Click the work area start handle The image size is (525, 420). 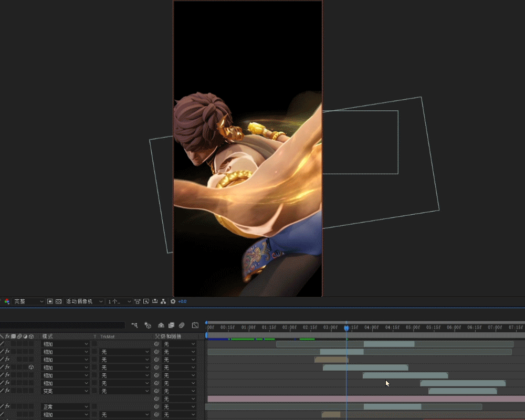pyautogui.click(x=206, y=334)
